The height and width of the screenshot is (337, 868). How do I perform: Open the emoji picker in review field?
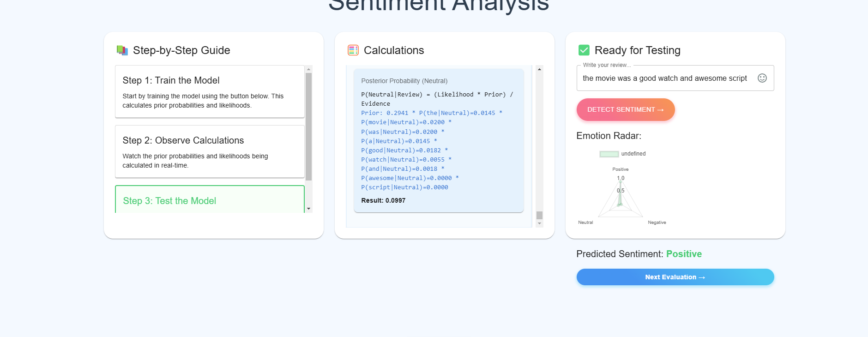pyautogui.click(x=762, y=78)
